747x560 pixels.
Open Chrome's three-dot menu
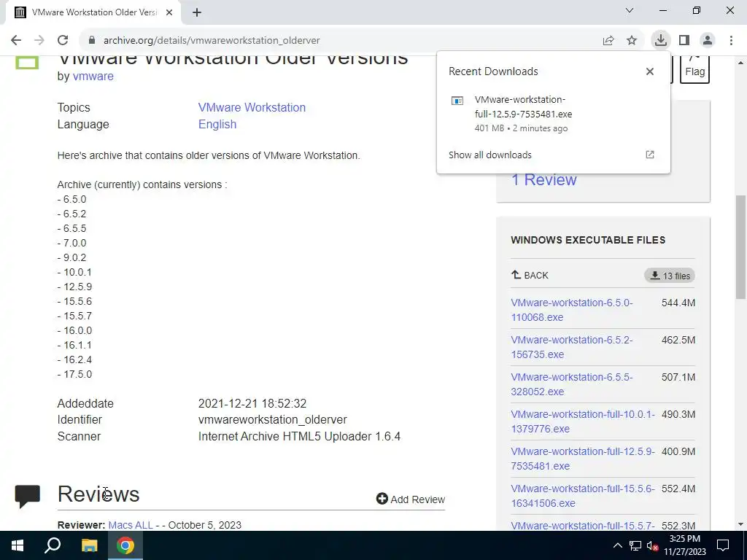point(731,41)
